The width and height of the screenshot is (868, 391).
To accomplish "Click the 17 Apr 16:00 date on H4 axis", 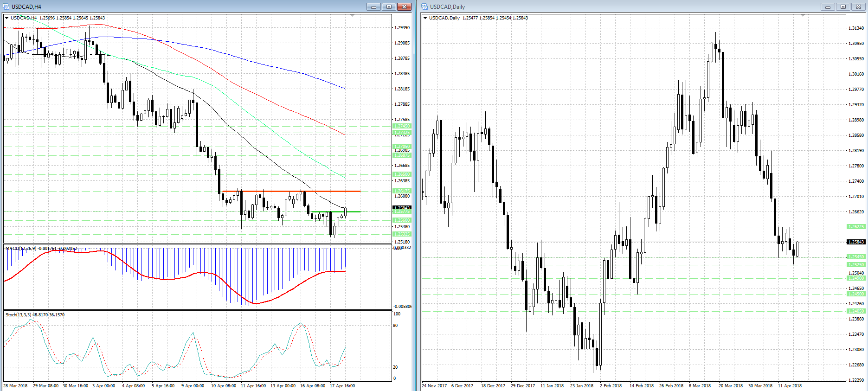I will pos(342,386).
